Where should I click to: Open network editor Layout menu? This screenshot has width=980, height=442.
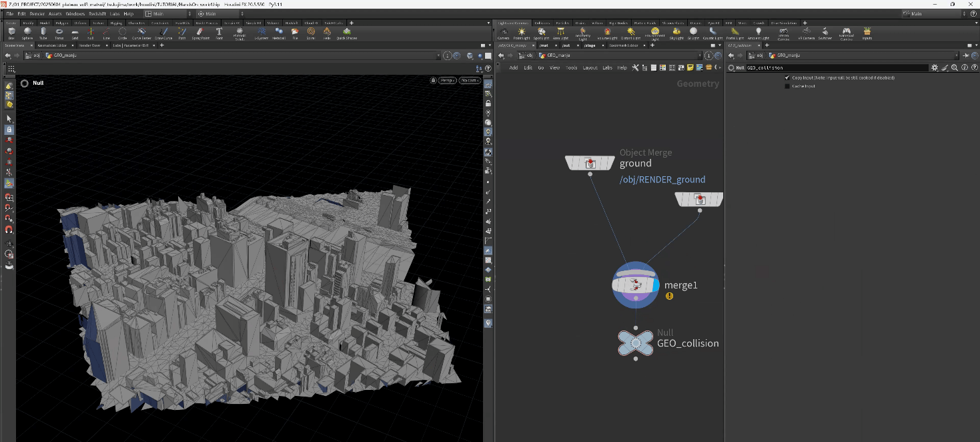pos(590,67)
